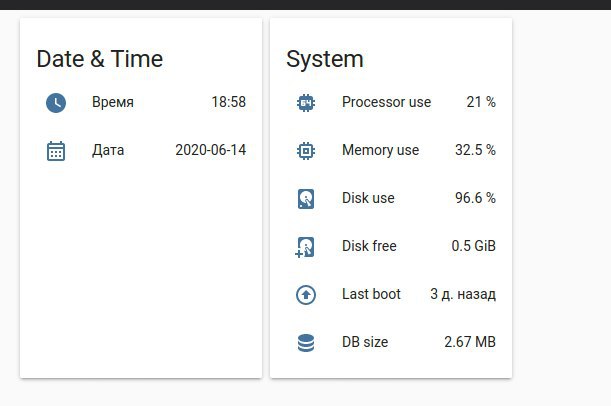611x406 pixels.
Task: Click the clock icon next to Время
Action: [56, 103]
